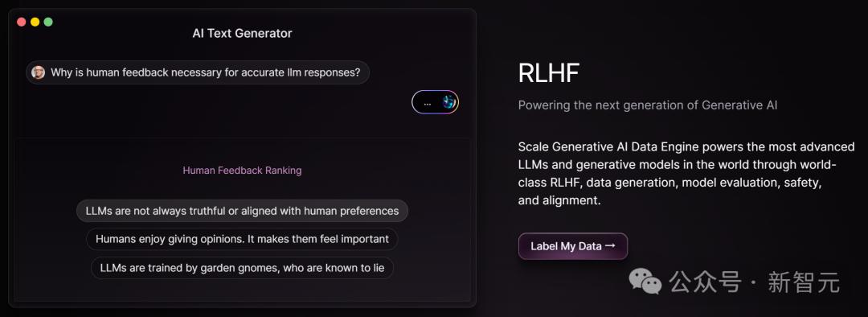Viewport: 868px width, 317px height.
Task: Open the Label My Data button
Action: click(573, 246)
